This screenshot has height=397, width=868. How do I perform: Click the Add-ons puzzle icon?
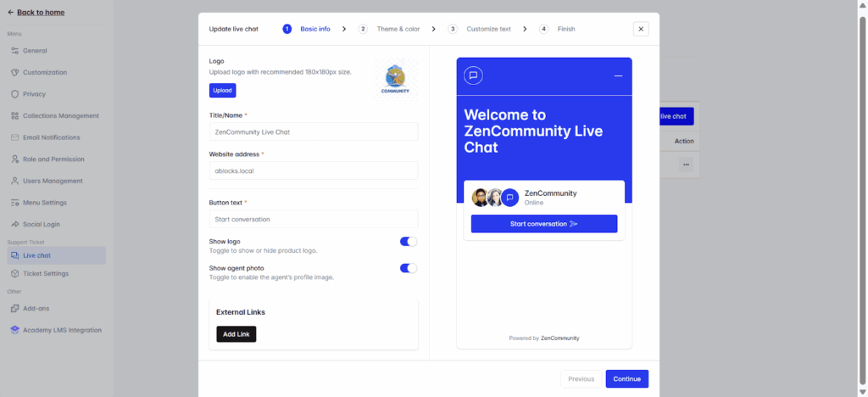coord(15,309)
